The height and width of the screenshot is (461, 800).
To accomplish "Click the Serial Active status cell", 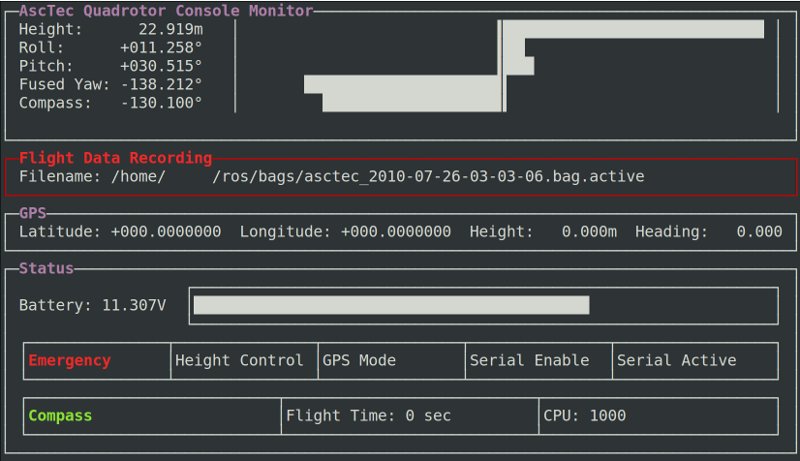I will point(677,361).
